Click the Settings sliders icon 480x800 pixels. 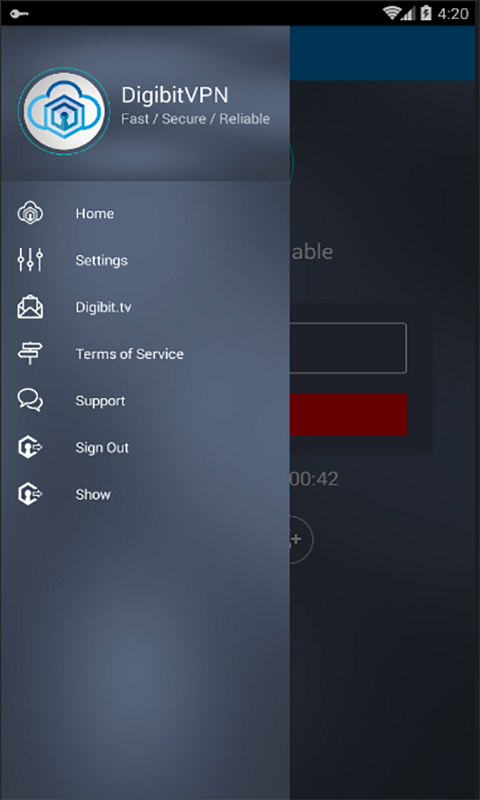(30, 260)
